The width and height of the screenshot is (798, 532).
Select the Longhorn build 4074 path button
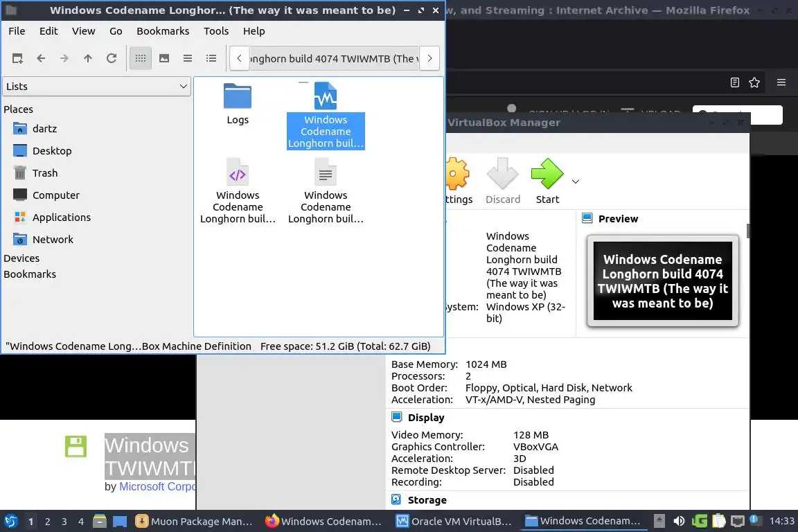[334, 59]
